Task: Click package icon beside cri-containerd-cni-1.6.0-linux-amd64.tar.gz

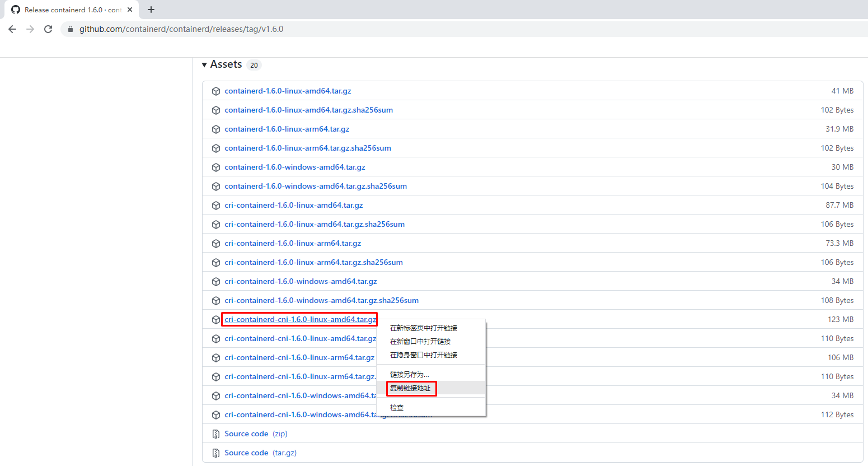Action: 216,320
